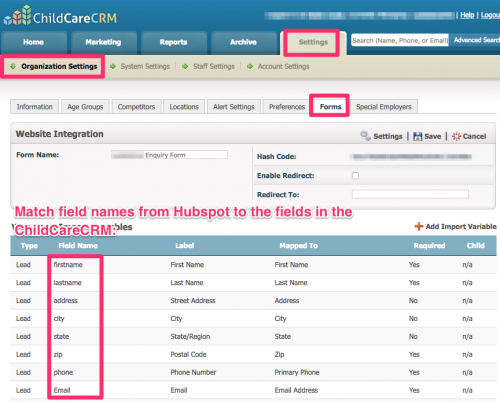
Task: Click the State/Region label cell
Action: click(190, 337)
